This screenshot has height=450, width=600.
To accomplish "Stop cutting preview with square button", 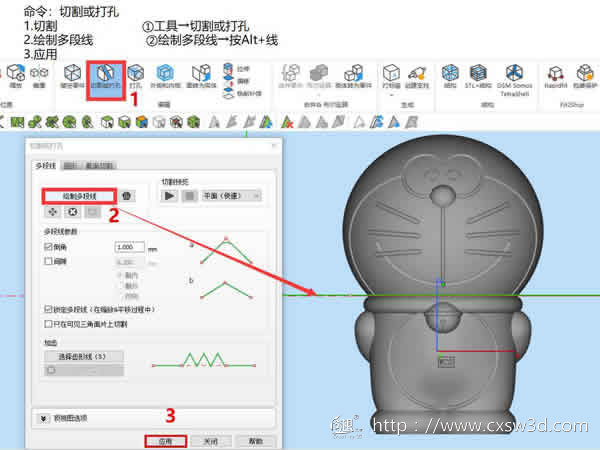I will tap(189, 196).
